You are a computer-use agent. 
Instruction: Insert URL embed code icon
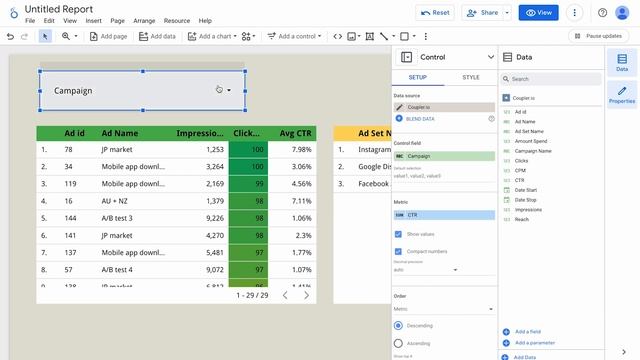338,36
